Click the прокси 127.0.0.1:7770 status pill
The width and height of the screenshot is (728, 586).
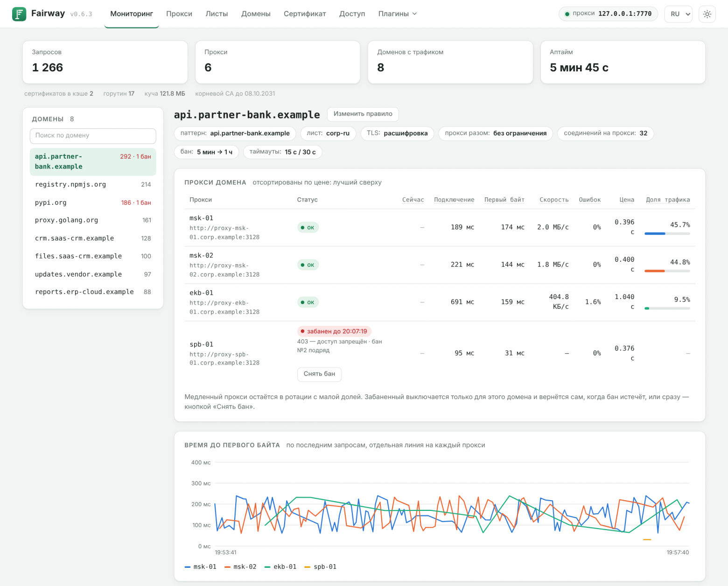(x=608, y=14)
